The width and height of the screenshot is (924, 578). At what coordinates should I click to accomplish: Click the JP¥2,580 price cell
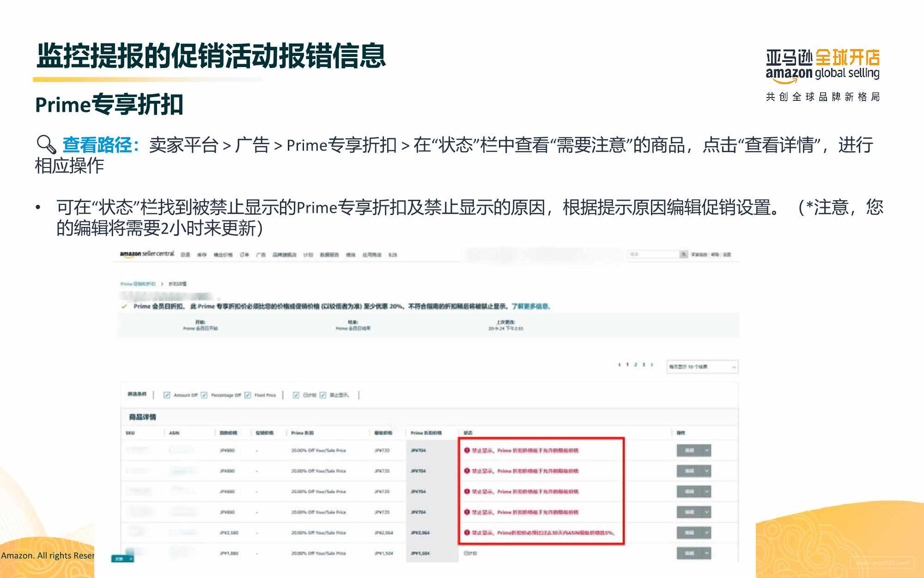[x=229, y=533]
